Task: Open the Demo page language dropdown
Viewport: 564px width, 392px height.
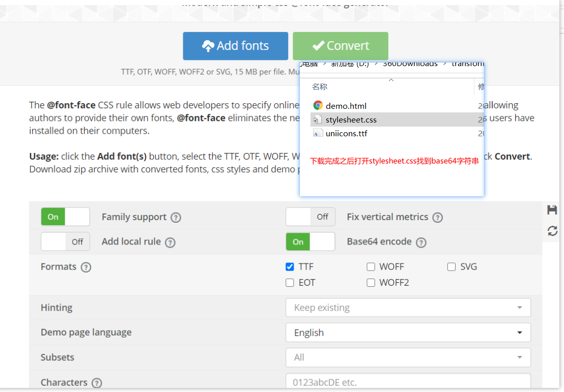Action: click(408, 333)
